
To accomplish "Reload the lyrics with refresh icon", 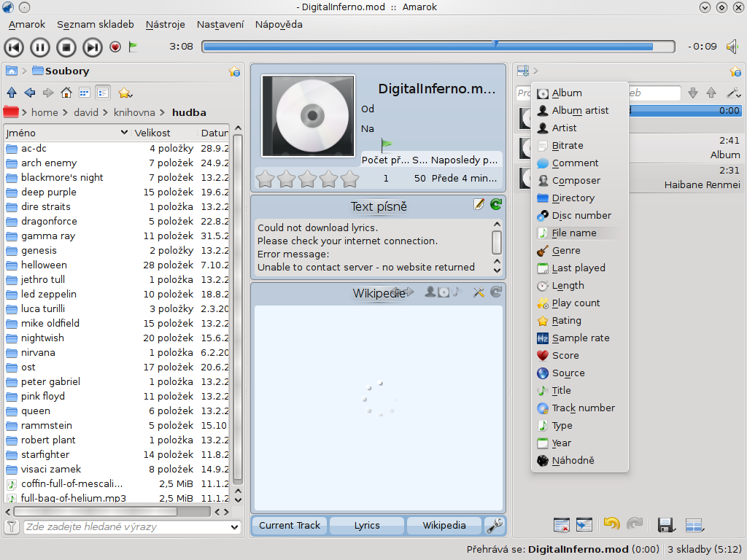I will (x=496, y=205).
